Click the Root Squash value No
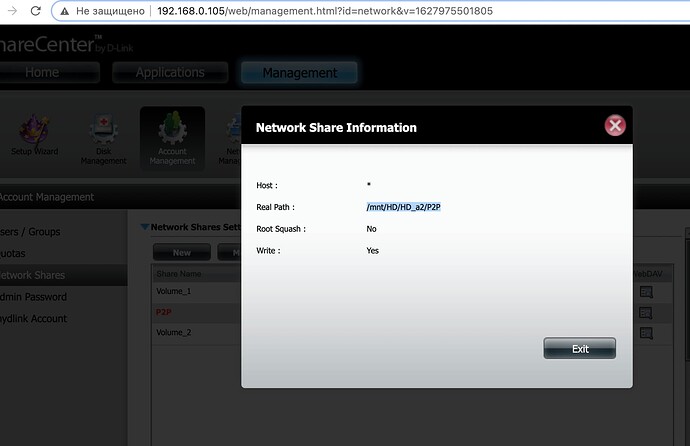This screenshot has width=690, height=446. pos(371,229)
